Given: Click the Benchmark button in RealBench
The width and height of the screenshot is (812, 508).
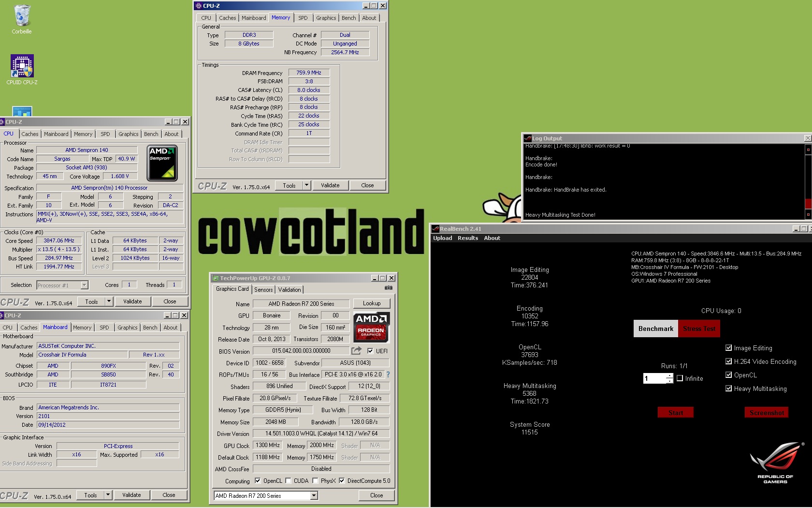Looking at the screenshot, I should [656, 329].
